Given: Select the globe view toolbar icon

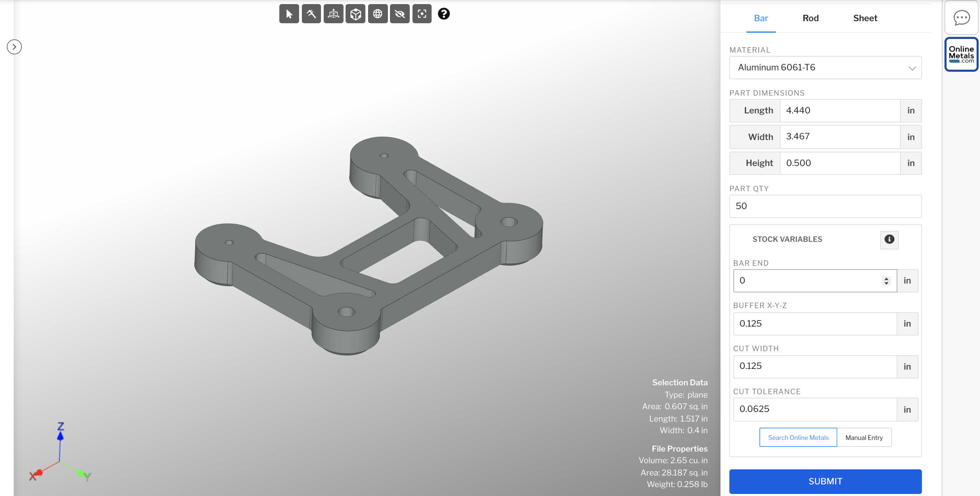Looking at the screenshot, I should (x=377, y=13).
